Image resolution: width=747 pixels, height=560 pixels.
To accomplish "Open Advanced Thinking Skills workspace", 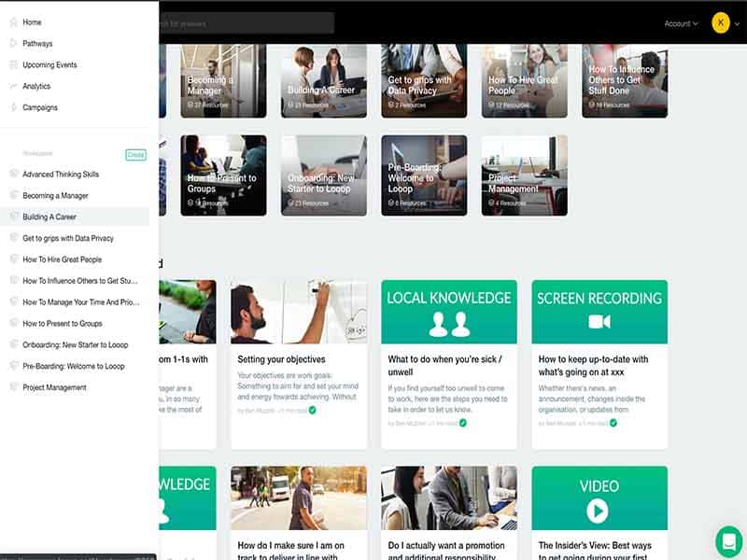I will coord(61,175).
